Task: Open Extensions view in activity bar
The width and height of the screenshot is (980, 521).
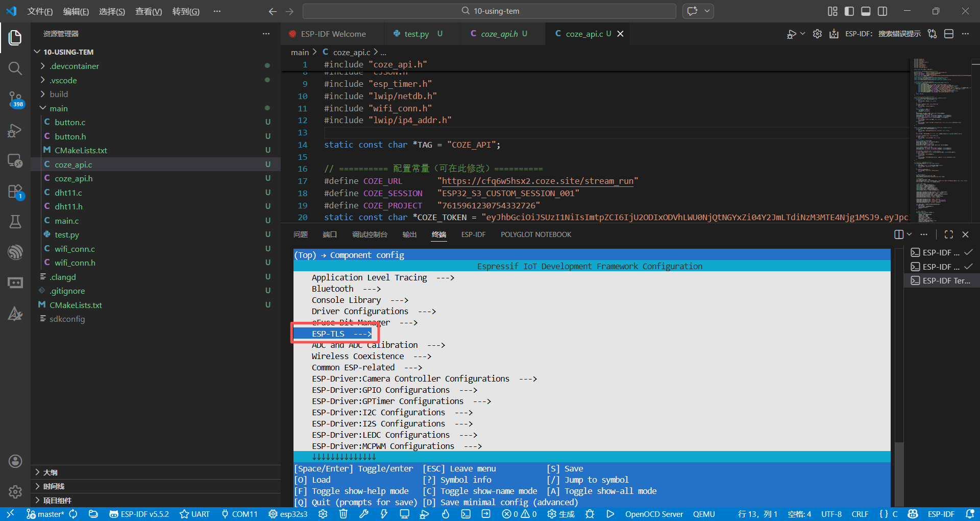Action: point(15,192)
